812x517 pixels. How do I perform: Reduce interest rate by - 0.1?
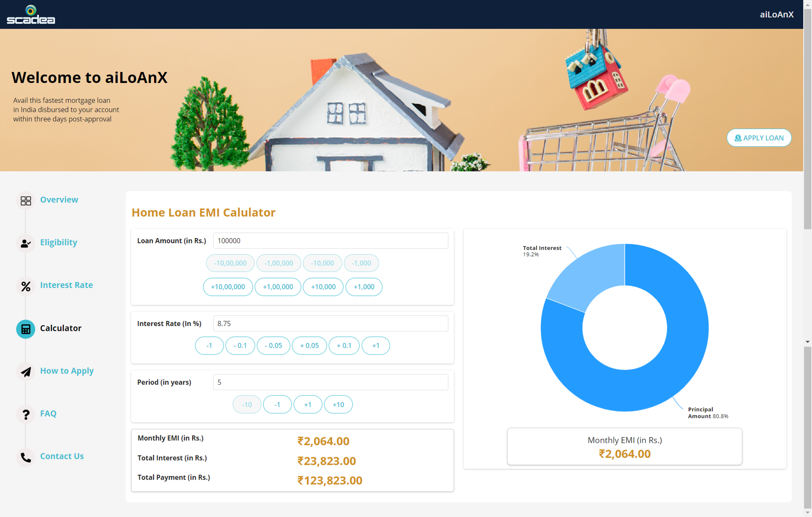point(240,345)
